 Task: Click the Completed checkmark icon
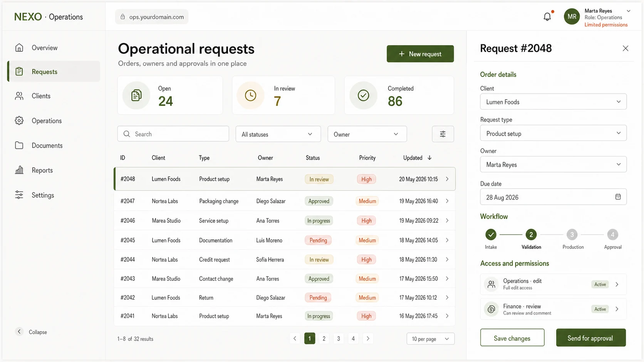click(x=363, y=95)
